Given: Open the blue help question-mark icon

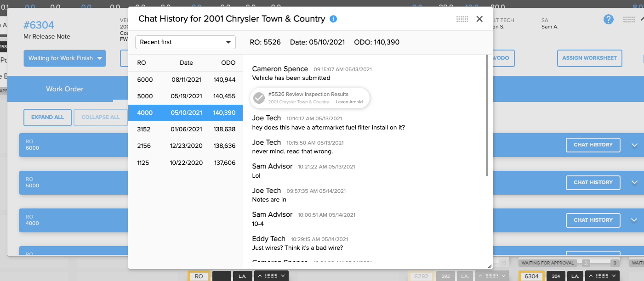Looking at the screenshot, I should point(609,19).
